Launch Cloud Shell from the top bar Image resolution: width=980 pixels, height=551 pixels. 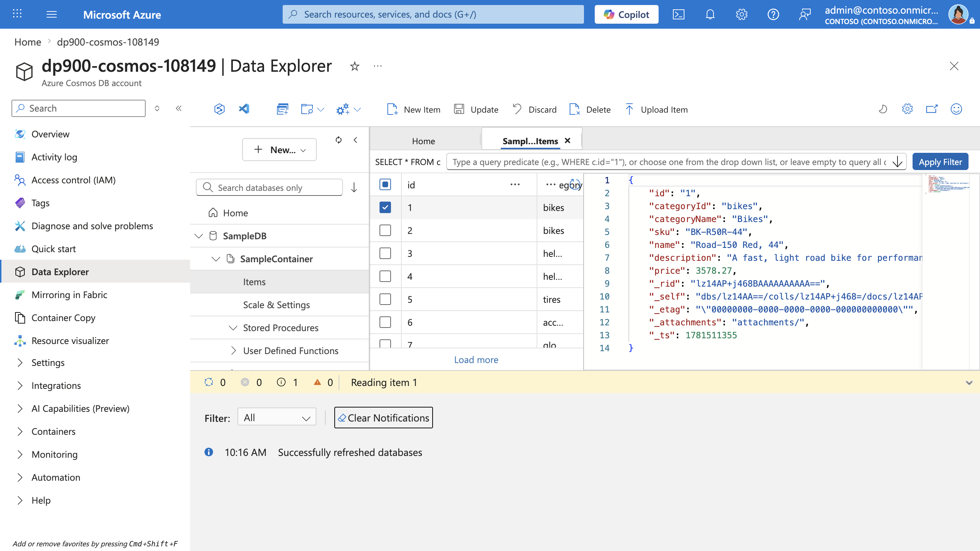tap(678, 14)
